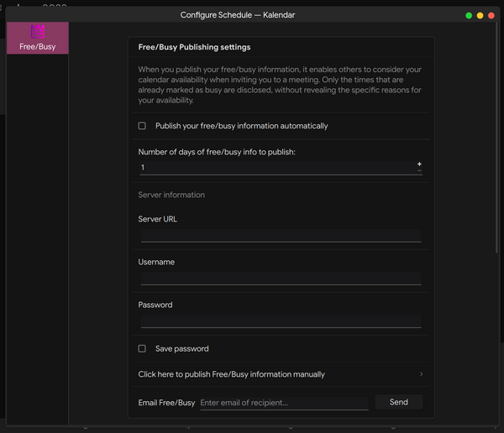Focus the email recipient input field
504x433 pixels.
(284, 403)
